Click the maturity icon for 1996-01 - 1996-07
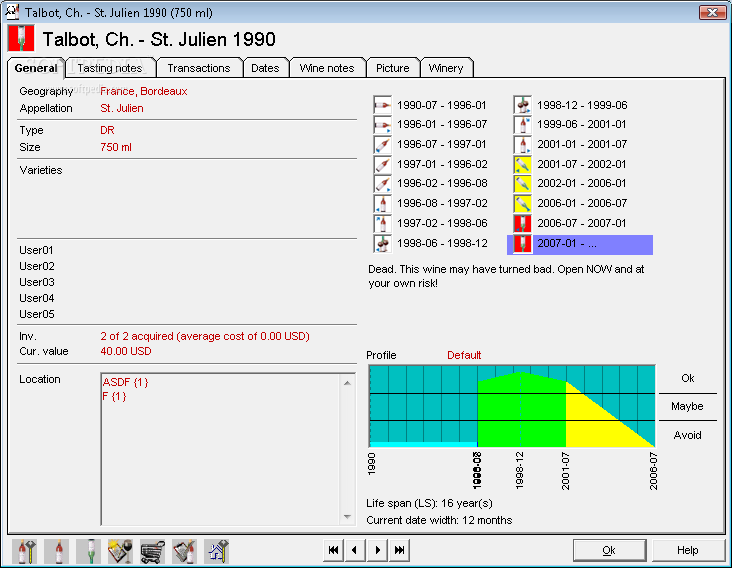Screen dimensions: 732x568 [x=382, y=125]
